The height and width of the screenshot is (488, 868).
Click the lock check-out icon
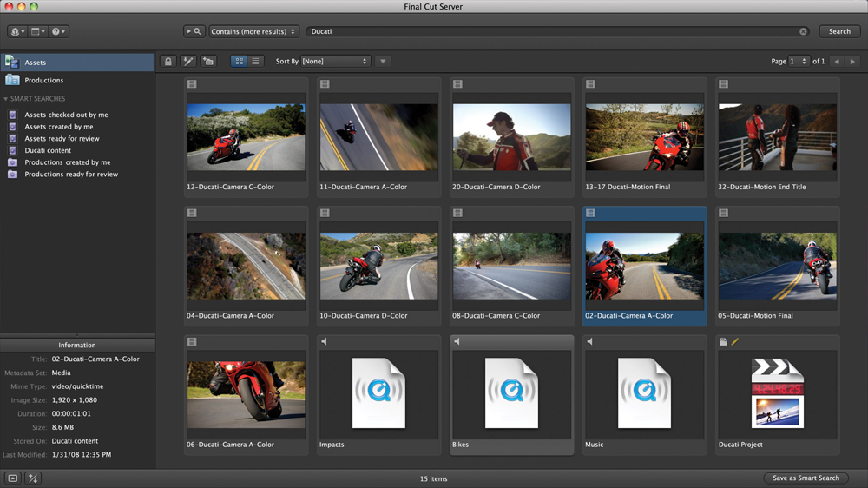point(168,62)
